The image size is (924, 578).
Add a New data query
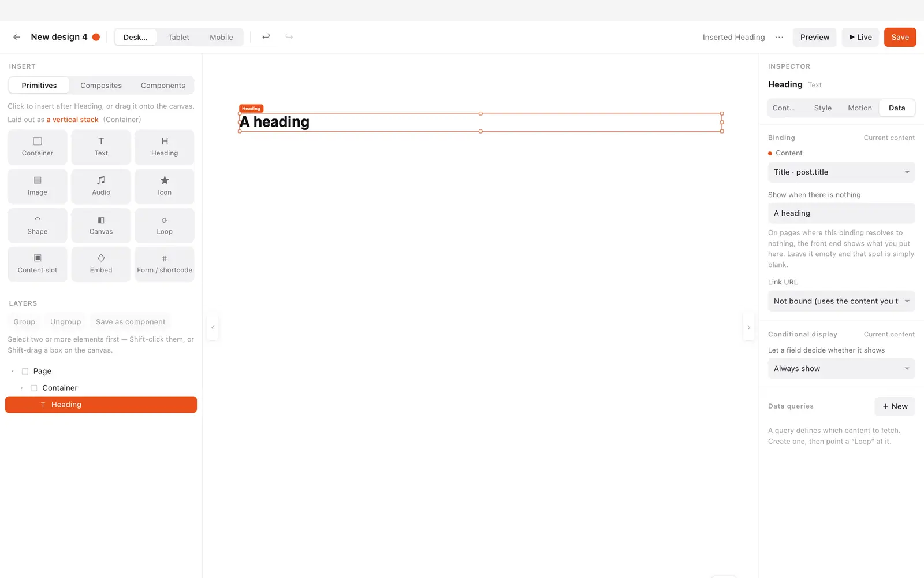[895, 406]
